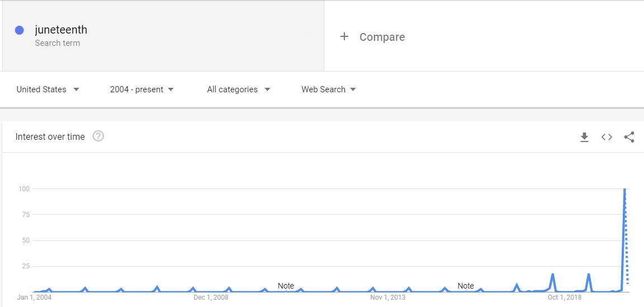644x307 pixels.
Task: Share the interest over time chart
Action: coord(629,137)
